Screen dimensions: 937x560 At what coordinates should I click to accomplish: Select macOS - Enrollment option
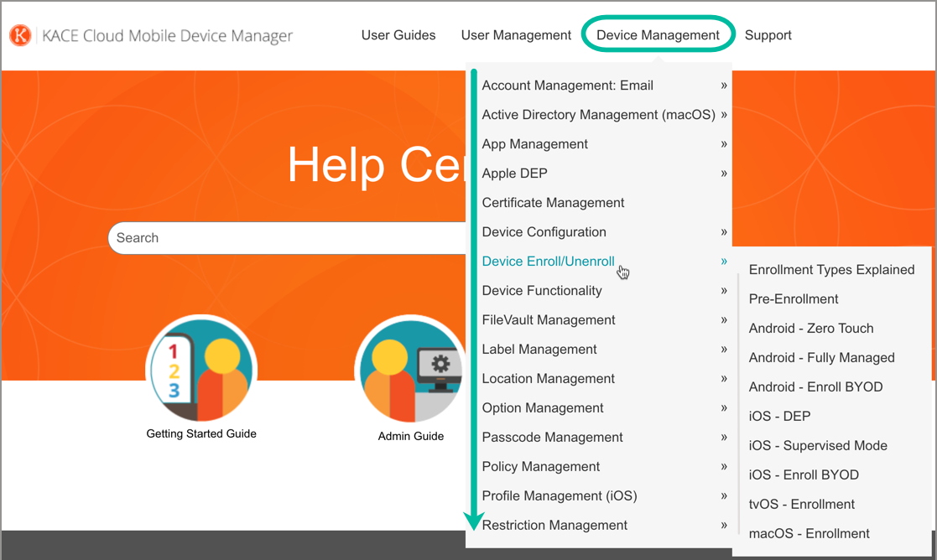(809, 534)
